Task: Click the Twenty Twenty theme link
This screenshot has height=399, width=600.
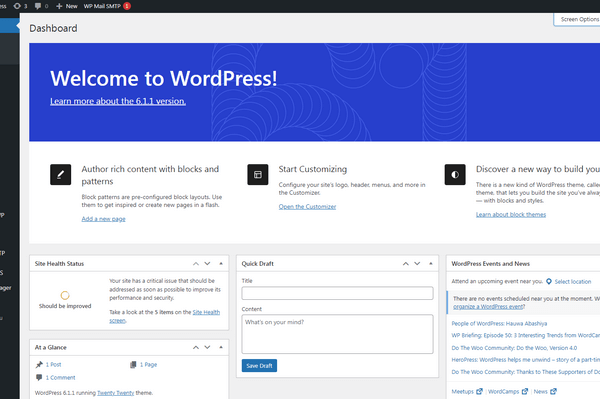Action: (116, 393)
